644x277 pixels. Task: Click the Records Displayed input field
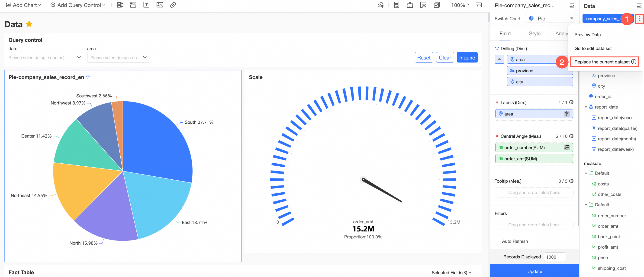[555, 257]
